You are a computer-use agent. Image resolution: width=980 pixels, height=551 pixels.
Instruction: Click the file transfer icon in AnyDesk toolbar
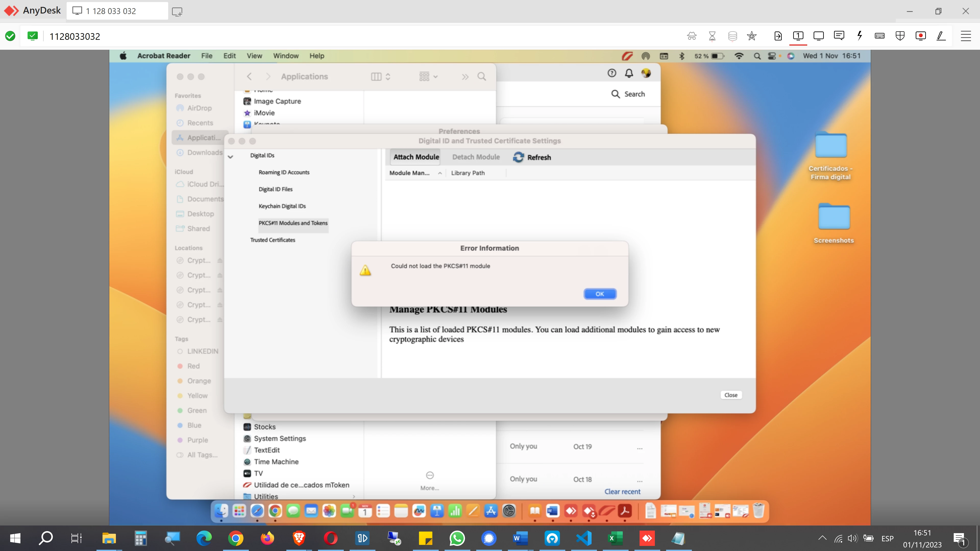778,36
